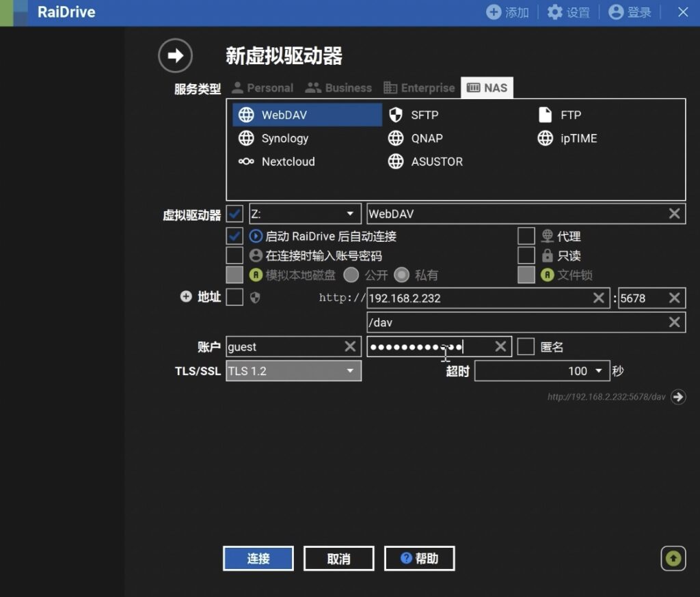This screenshot has height=597, width=700.
Task: Switch to the Business service tab
Action: click(x=338, y=88)
